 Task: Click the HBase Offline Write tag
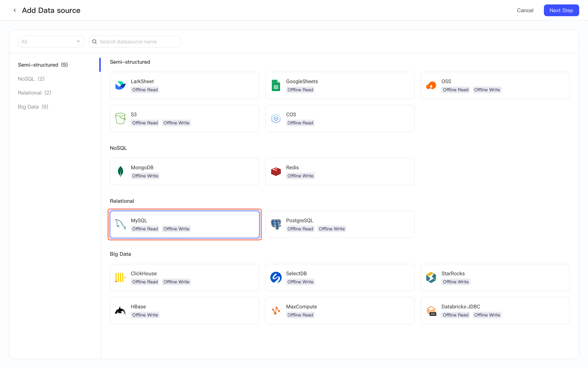(145, 315)
